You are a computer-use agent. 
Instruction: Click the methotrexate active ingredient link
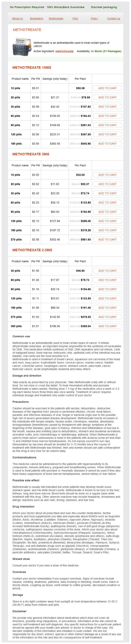pyautogui.click(x=64, y=51)
